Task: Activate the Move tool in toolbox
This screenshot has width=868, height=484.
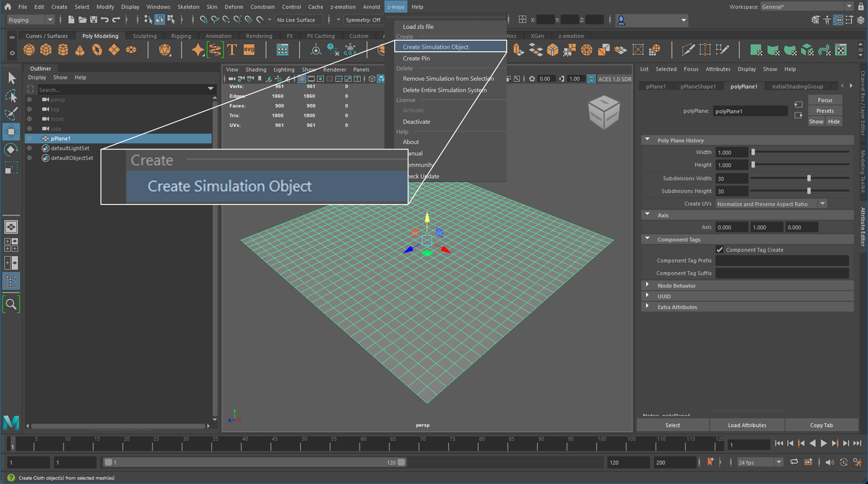Action: pyautogui.click(x=11, y=131)
